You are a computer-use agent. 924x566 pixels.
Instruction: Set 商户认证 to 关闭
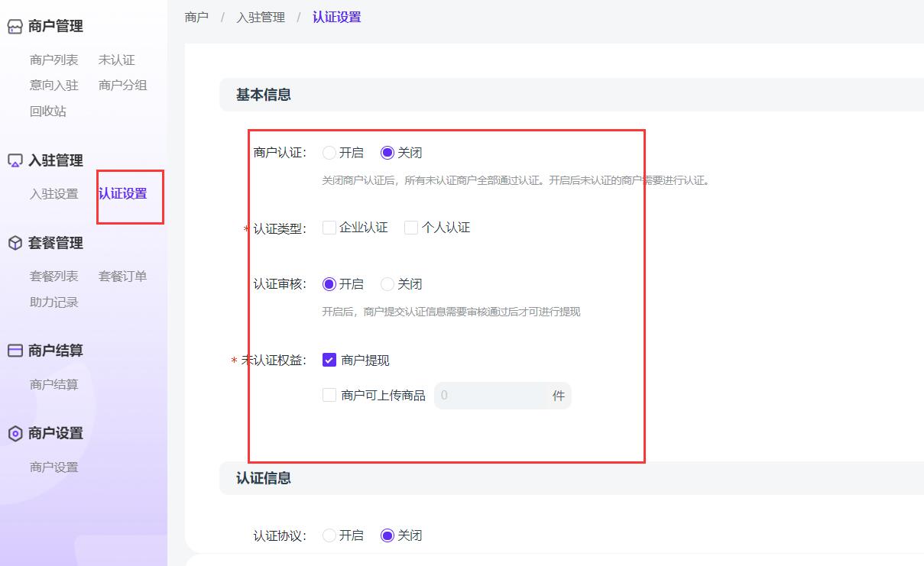click(387, 153)
